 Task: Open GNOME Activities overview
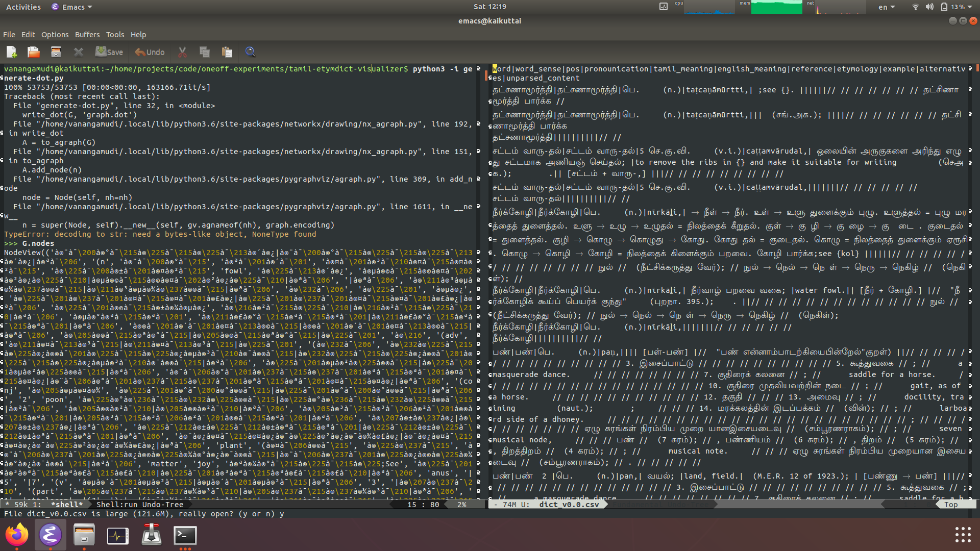[23, 7]
